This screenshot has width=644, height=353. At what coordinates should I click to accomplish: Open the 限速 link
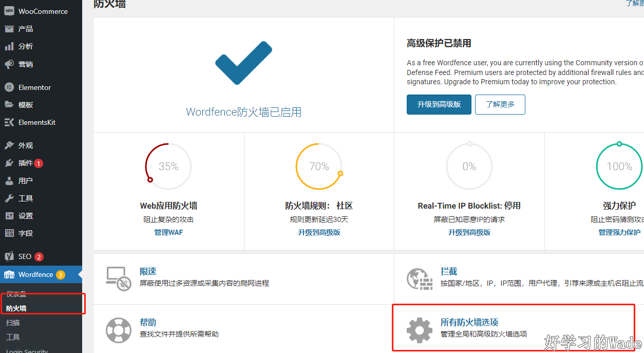point(148,271)
